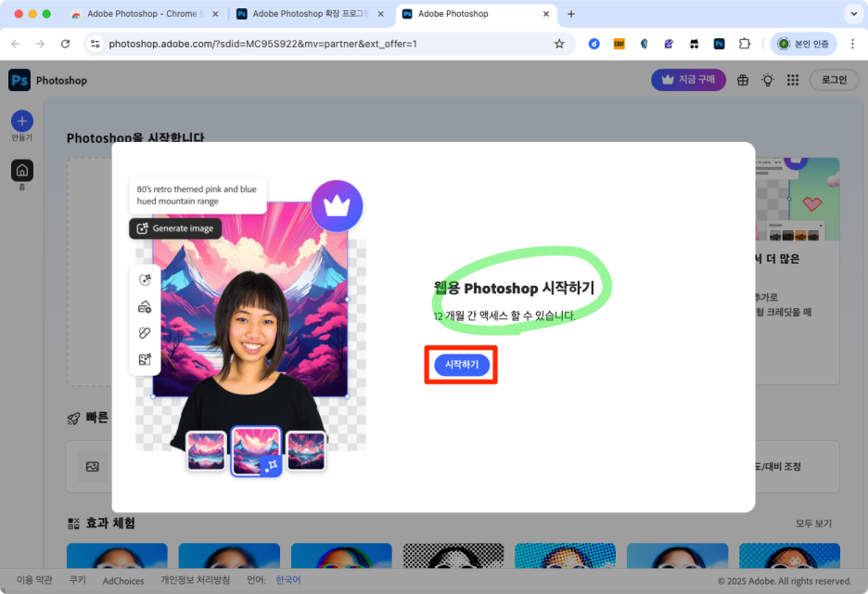Click the left generated mountain thumbnail
The height and width of the screenshot is (594, 868).
[x=206, y=451]
